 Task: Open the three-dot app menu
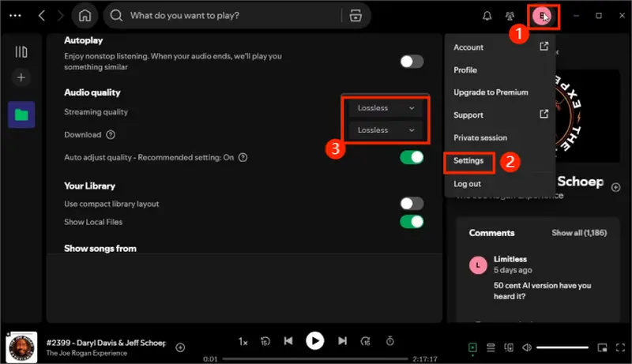click(x=15, y=16)
